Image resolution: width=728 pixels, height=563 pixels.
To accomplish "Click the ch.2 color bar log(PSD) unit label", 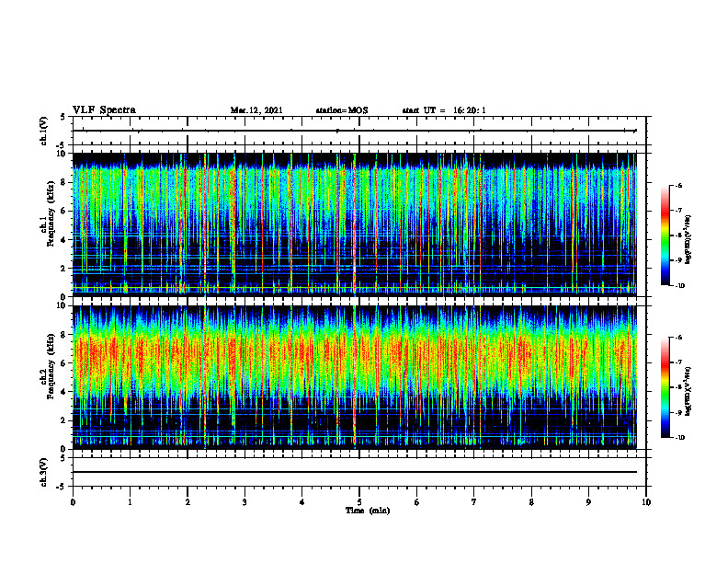I will (x=688, y=391).
